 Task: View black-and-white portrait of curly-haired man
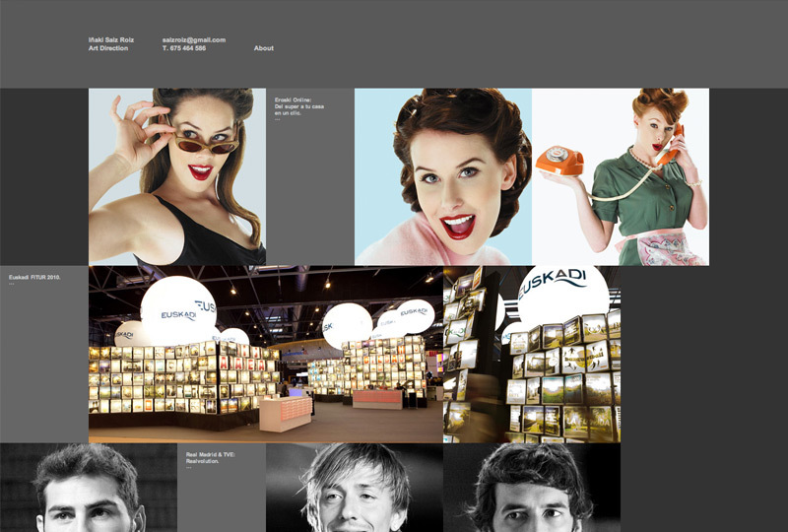532,488
